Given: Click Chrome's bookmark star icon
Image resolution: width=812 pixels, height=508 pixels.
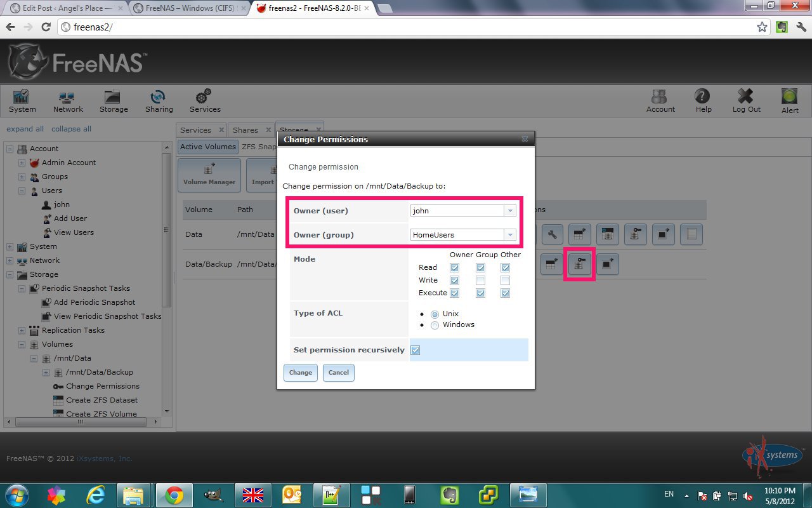Looking at the screenshot, I should (762, 27).
